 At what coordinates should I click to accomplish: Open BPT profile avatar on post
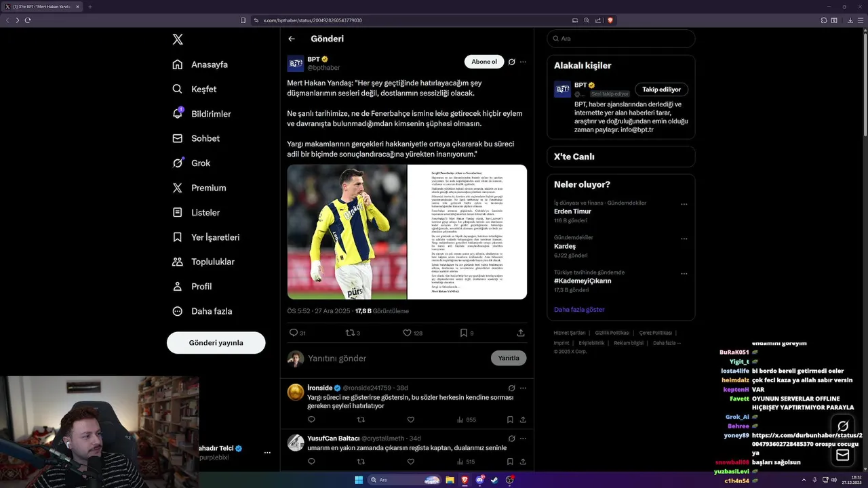[x=296, y=63]
